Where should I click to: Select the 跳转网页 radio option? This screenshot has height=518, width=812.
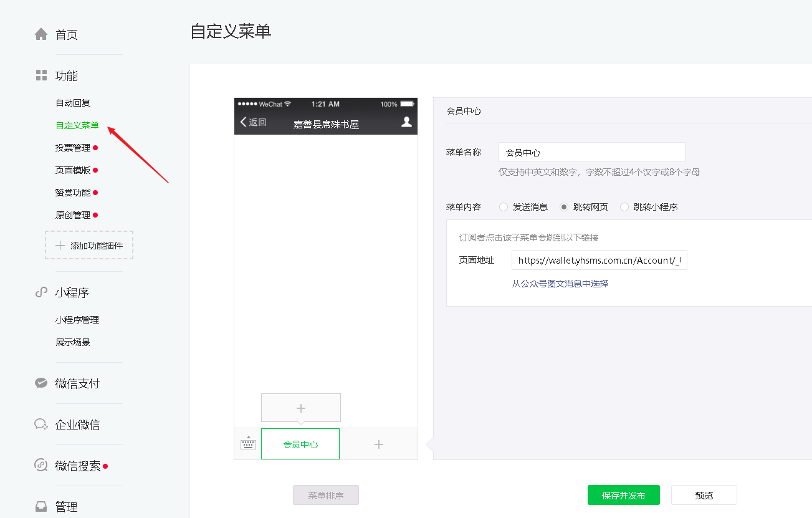[x=564, y=207]
